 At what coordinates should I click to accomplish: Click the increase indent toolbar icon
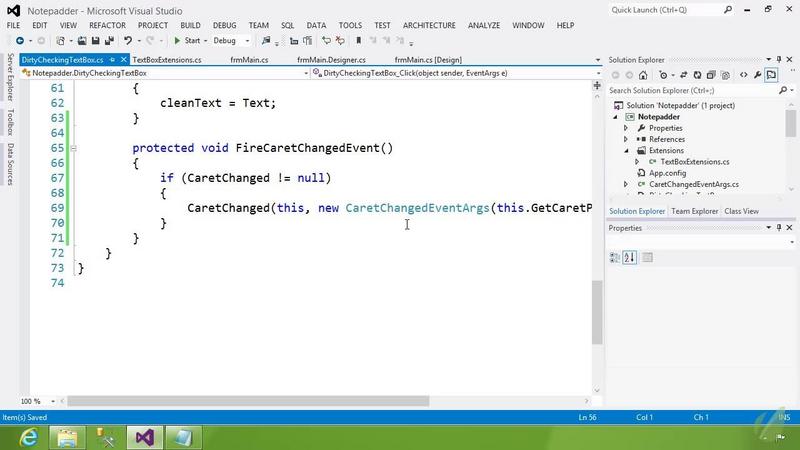coord(307,40)
